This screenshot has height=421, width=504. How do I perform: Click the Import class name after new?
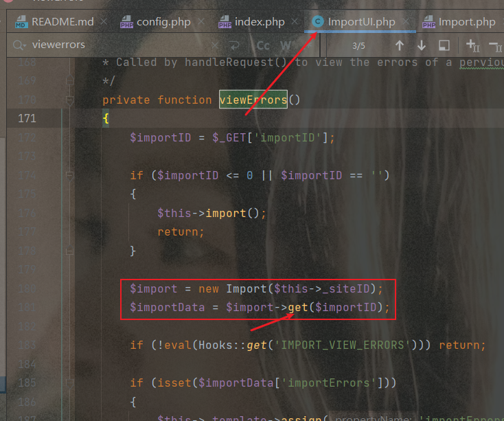(247, 288)
